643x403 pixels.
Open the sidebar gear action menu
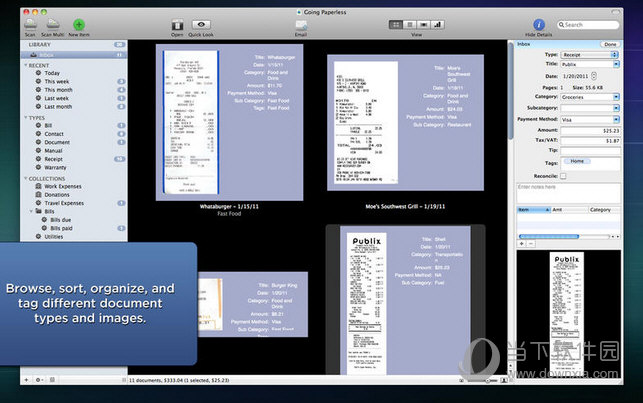click(39, 380)
